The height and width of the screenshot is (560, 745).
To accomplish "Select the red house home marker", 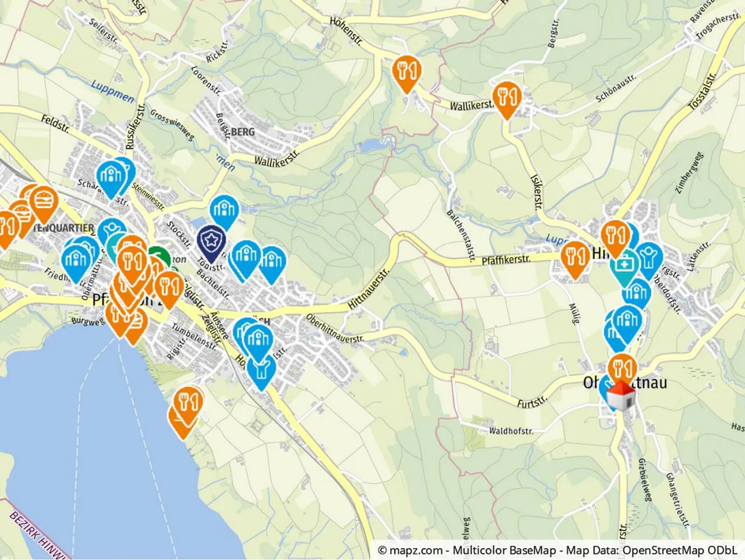I will click(x=621, y=396).
